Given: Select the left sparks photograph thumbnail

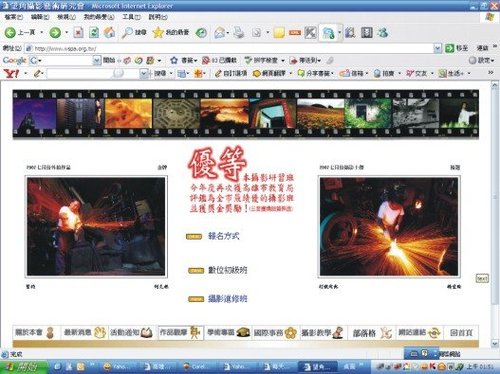Looking at the screenshot, I should click(x=96, y=227).
